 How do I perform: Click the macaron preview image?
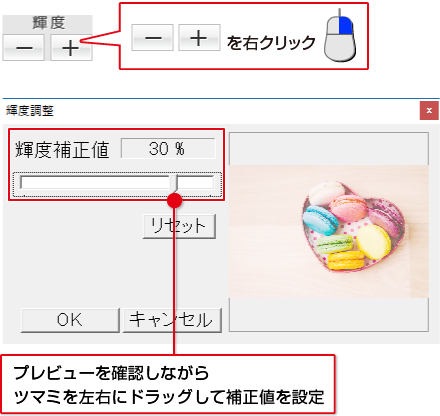pos(329,231)
